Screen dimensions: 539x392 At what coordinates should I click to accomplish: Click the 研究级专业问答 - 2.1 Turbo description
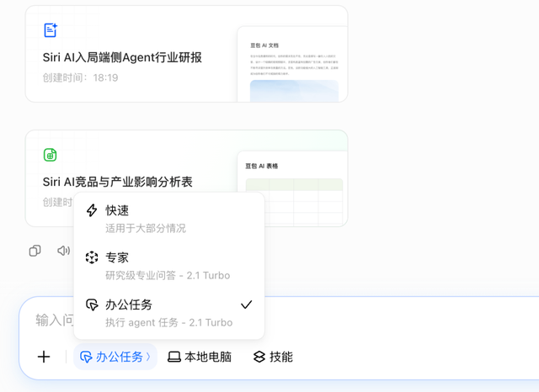(168, 275)
